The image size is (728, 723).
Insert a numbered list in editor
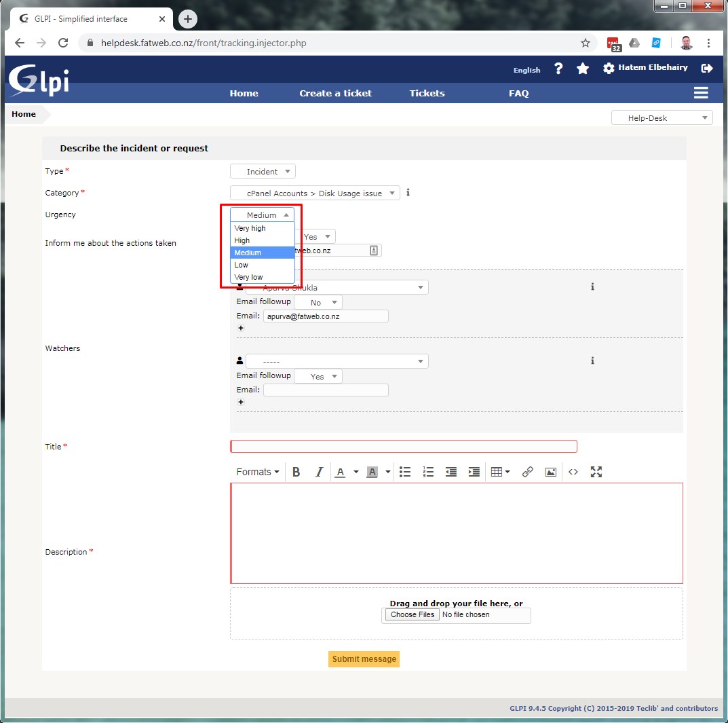click(428, 472)
